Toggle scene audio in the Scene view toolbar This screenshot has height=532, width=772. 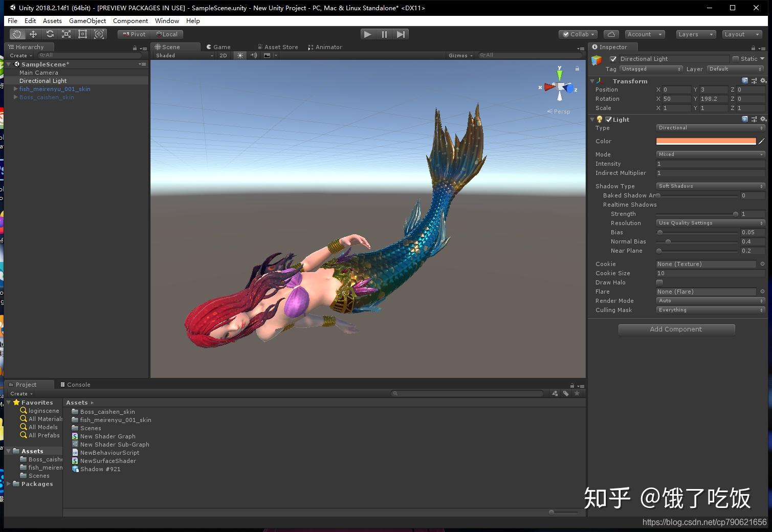point(253,55)
